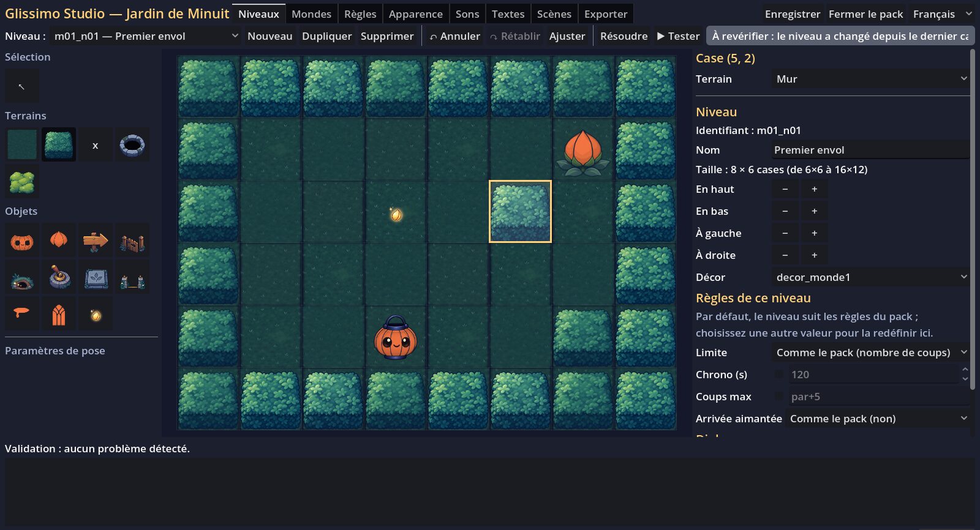Select the X eraser terrain tile
The height and width of the screenshot is (530, 980).
[96, 145]
